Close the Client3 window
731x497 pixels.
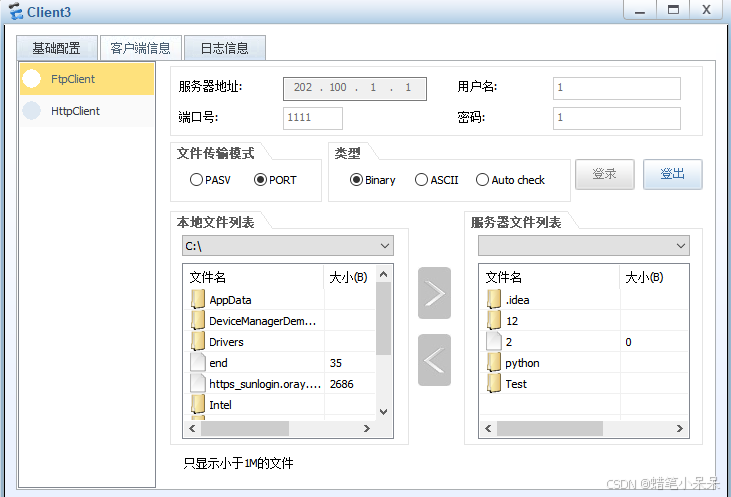(706, 10)
